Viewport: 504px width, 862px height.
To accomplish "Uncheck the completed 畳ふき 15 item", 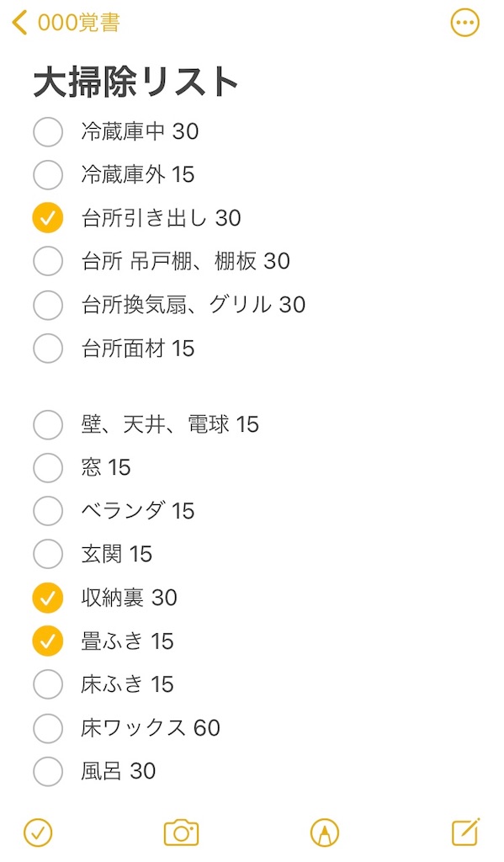I will click(48, 641).
